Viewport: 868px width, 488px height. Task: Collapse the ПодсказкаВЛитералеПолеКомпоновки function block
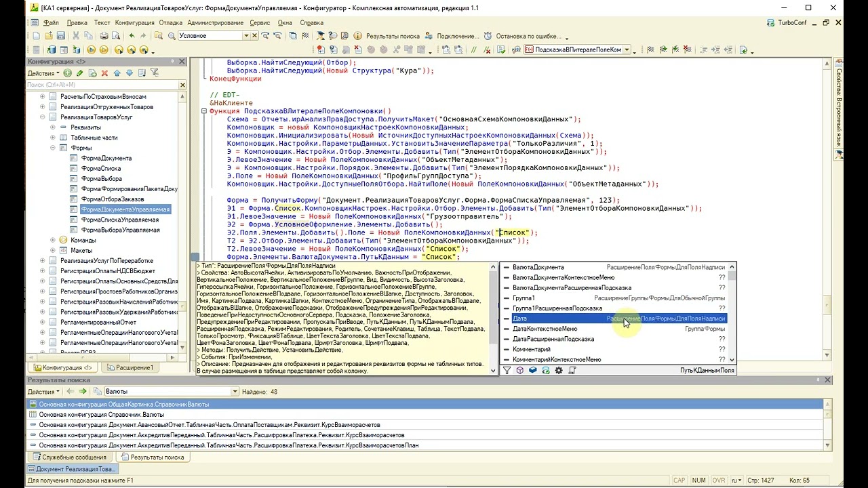pyautogui.click(x=204, y=111)
